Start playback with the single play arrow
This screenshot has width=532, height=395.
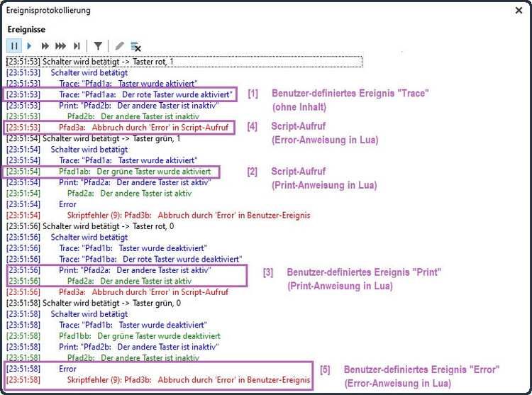pyautogui.click(x=29, y=46)
